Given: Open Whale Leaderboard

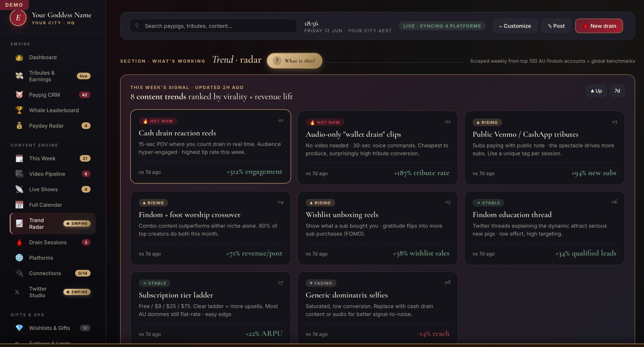Looking at the screenshot, I should pos(53,110).
